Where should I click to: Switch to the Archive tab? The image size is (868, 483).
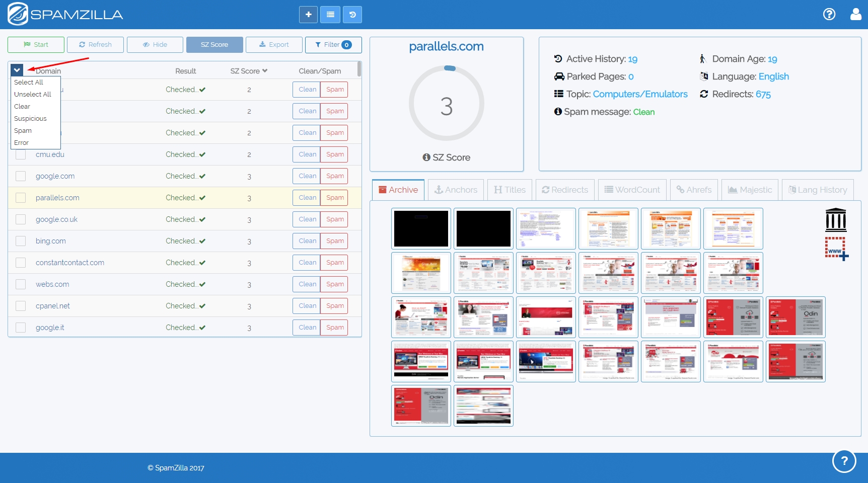(x=398, y=190)
